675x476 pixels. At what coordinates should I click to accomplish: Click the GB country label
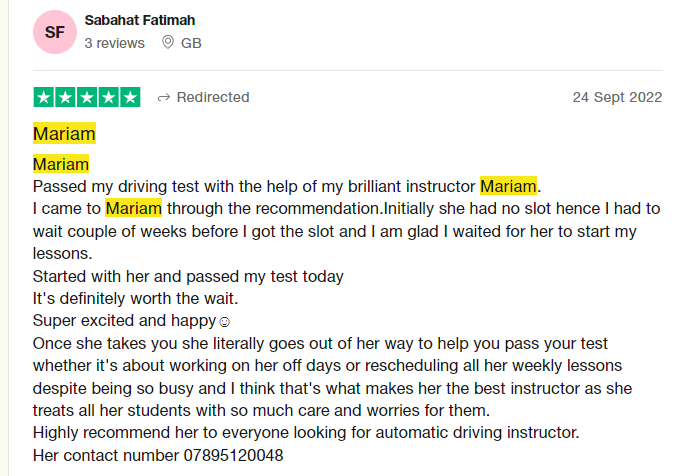click(191, 43)
